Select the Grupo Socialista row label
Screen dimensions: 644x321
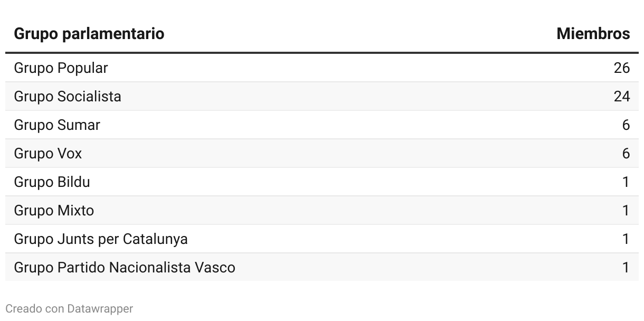68,97
